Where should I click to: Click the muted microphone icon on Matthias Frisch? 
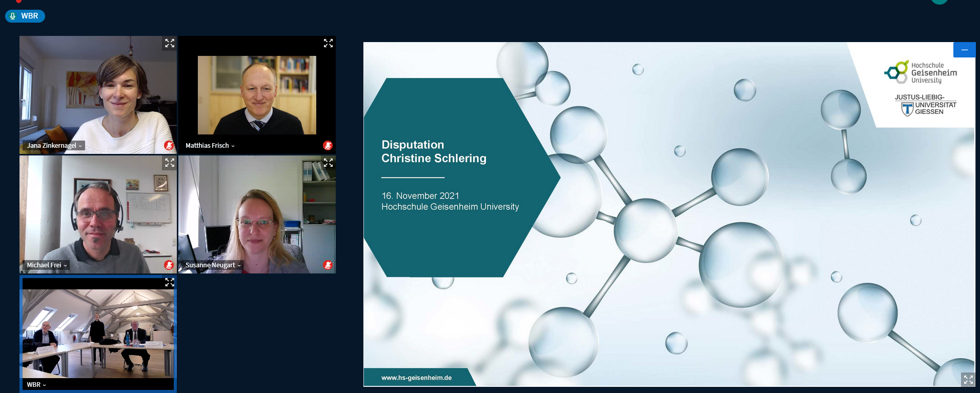[x=328, y=146]
